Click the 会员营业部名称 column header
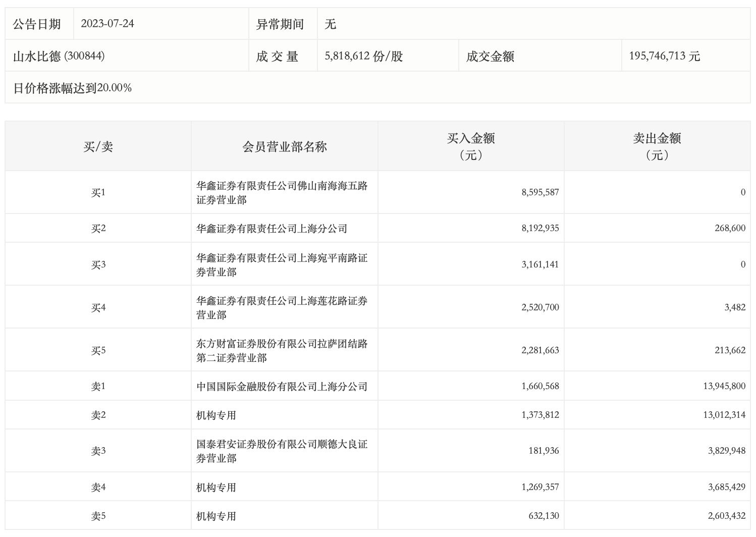Image resolution: width=756 pixels, height=537 pixels. coord(285,147)
